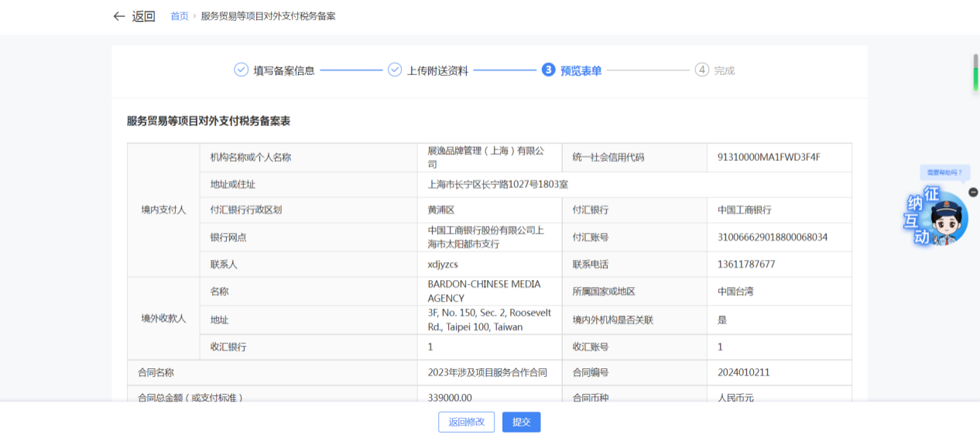
Task: Select the 完成 step label
Action: pos(724,70)
